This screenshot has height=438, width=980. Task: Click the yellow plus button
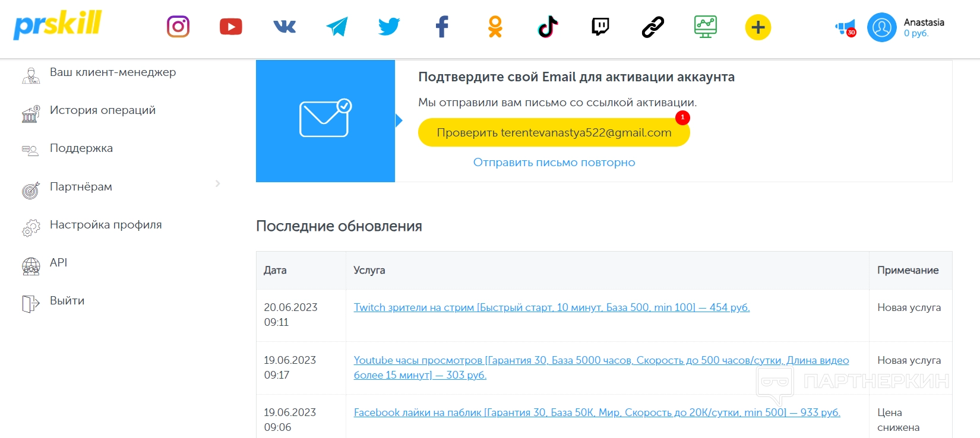click(758, 27)
